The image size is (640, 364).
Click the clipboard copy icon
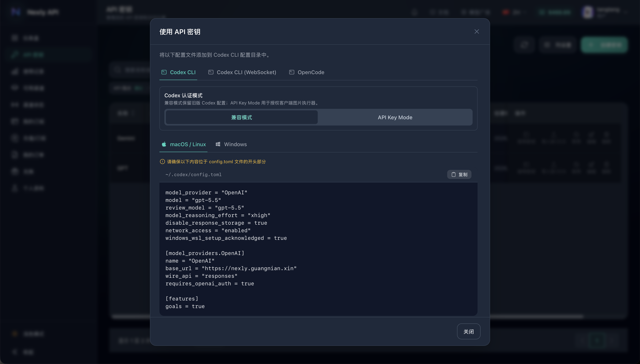click(x=453, y=174)
